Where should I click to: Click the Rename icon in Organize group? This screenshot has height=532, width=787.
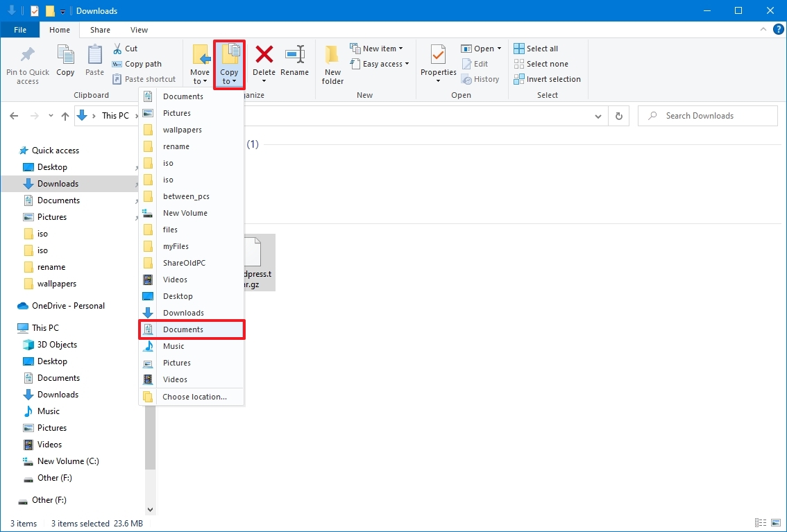click(x=295, y=55)
